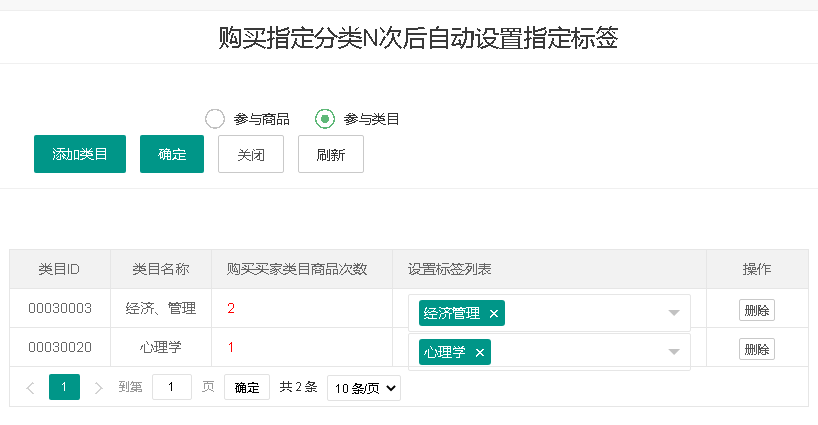Image resolution: width=818 pixels, height=425 pixels.
Task: Select page 1 in pagination
Action: click(64, 388)
